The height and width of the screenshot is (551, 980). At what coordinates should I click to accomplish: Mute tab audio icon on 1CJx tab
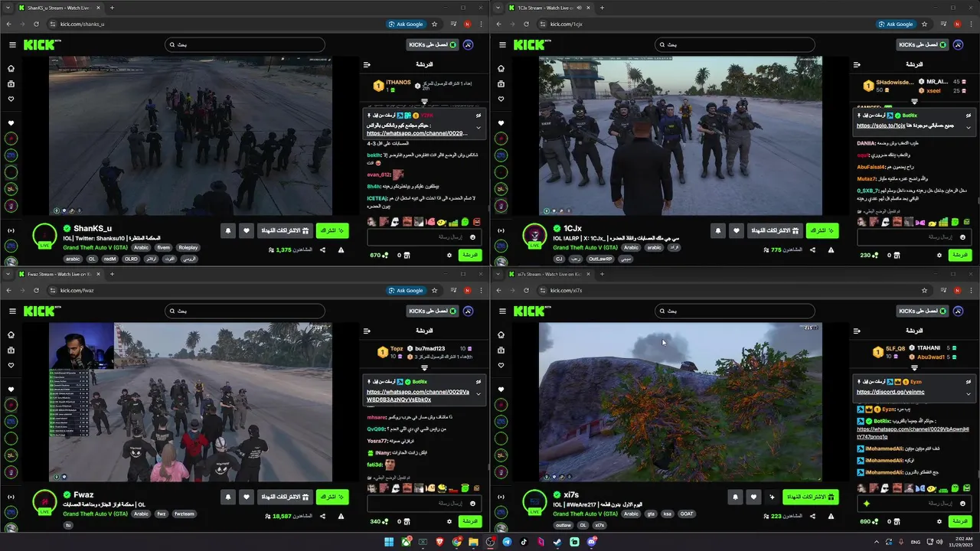579,8
